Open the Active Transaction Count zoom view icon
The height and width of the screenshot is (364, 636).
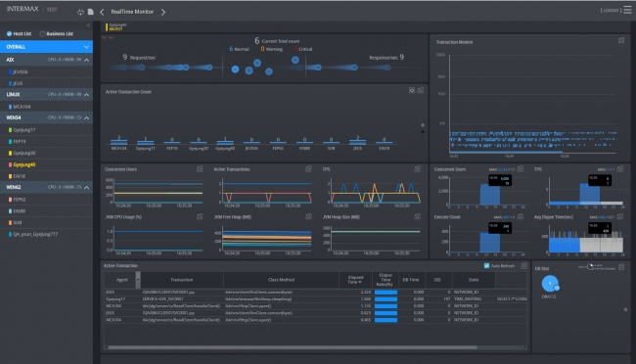coord(412,90)
